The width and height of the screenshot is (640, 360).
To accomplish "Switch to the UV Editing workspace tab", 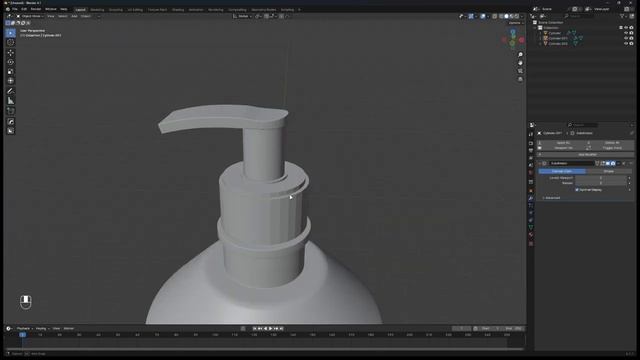I will pyautogui.click(x=135, y=10).
